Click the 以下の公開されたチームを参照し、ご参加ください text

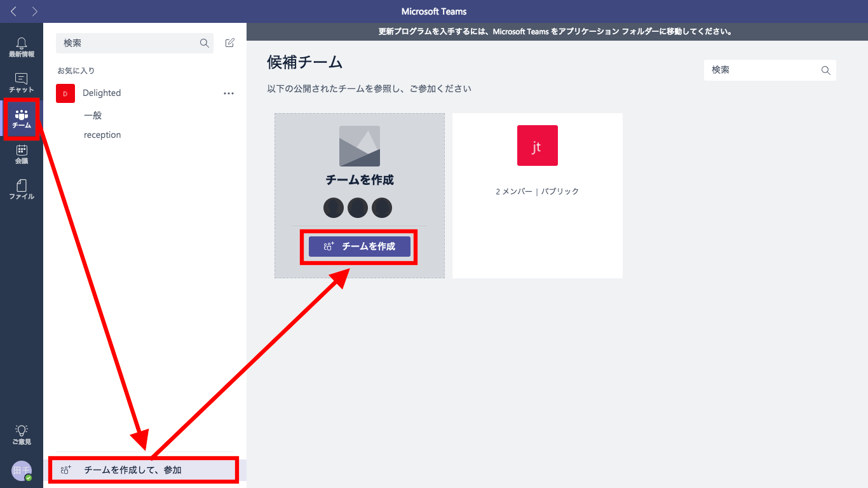[x=369, y=89]
